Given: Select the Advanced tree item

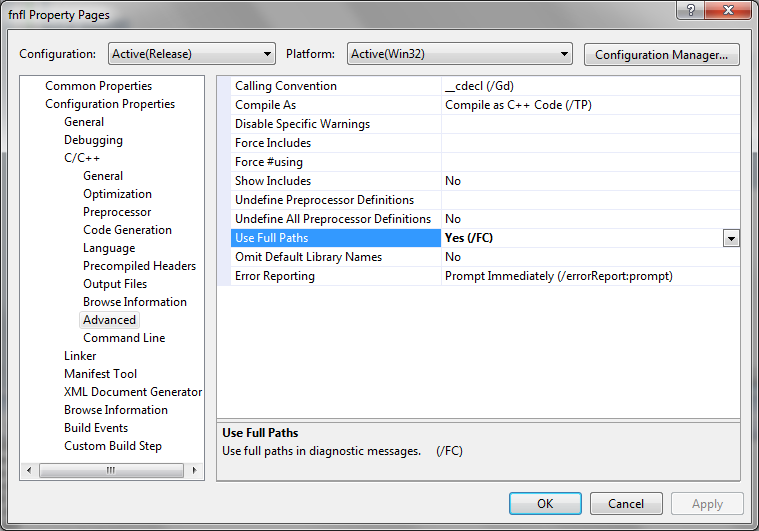Looking at the screenshot, I should (109, 320).
